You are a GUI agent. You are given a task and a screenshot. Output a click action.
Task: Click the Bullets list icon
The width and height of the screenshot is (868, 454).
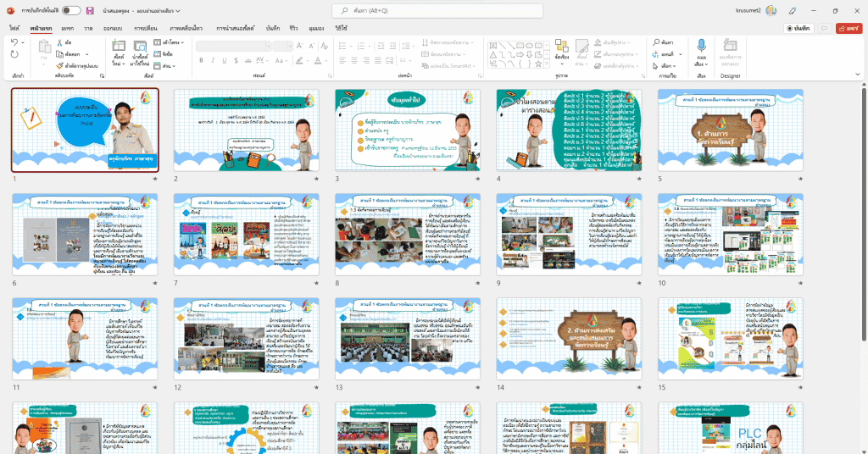tap(342, 46)
